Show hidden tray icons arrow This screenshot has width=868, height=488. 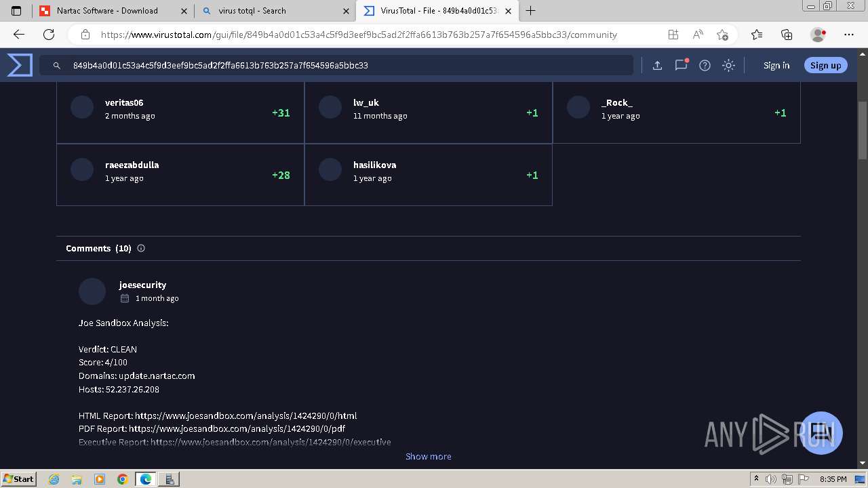click(756, 479)
